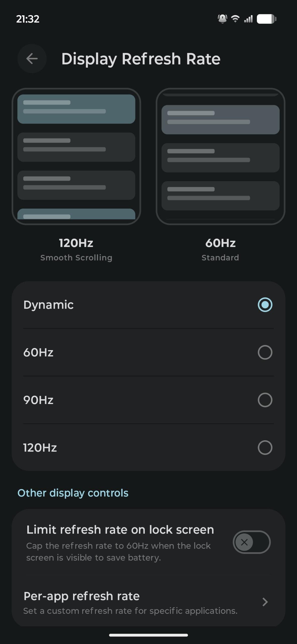
Task: Tap the cellular signal icon
Action: point(248,19)
